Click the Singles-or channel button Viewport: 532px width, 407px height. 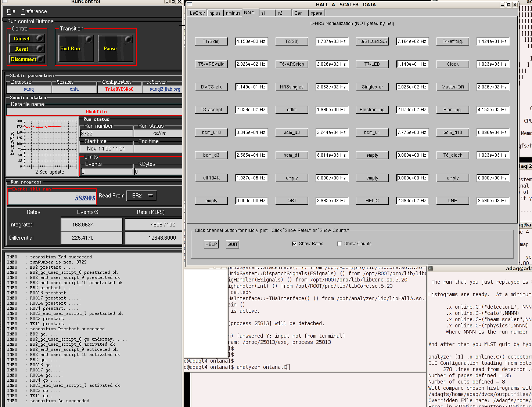click(372, 87)
